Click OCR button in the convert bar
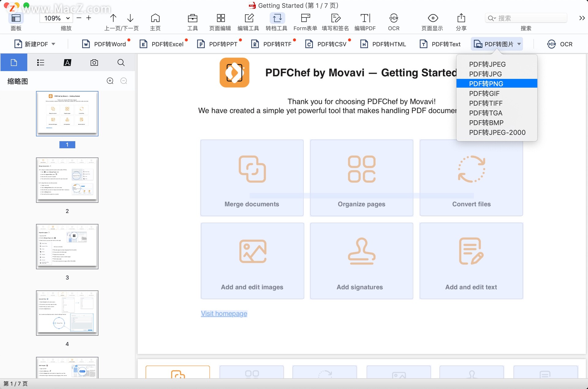 (560, 44)
